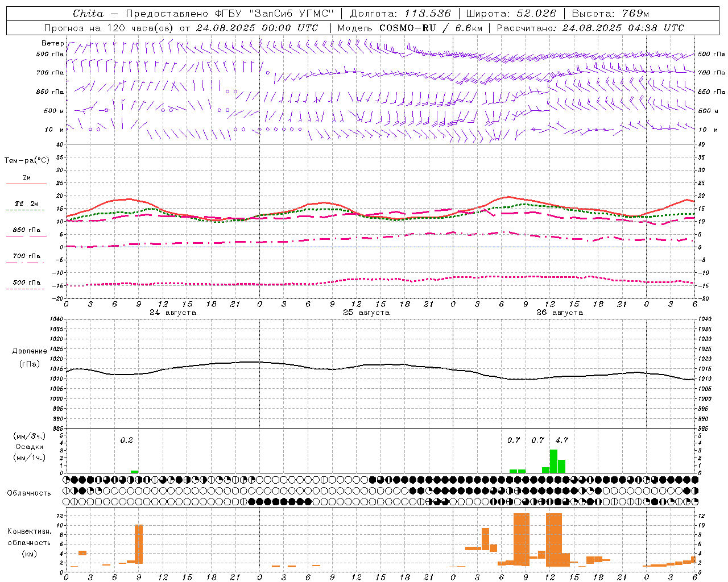
Task: Click the 25 августа date label
Action: pos(366,313)
